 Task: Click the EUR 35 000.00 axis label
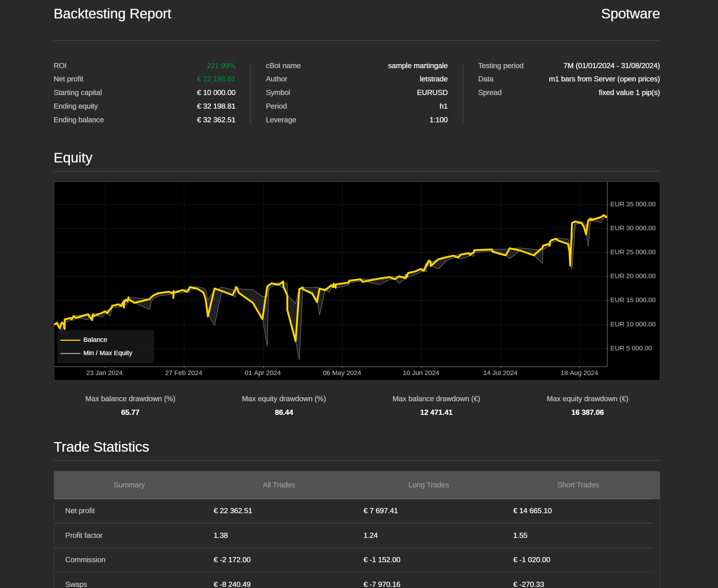click(x=632, y=204)
